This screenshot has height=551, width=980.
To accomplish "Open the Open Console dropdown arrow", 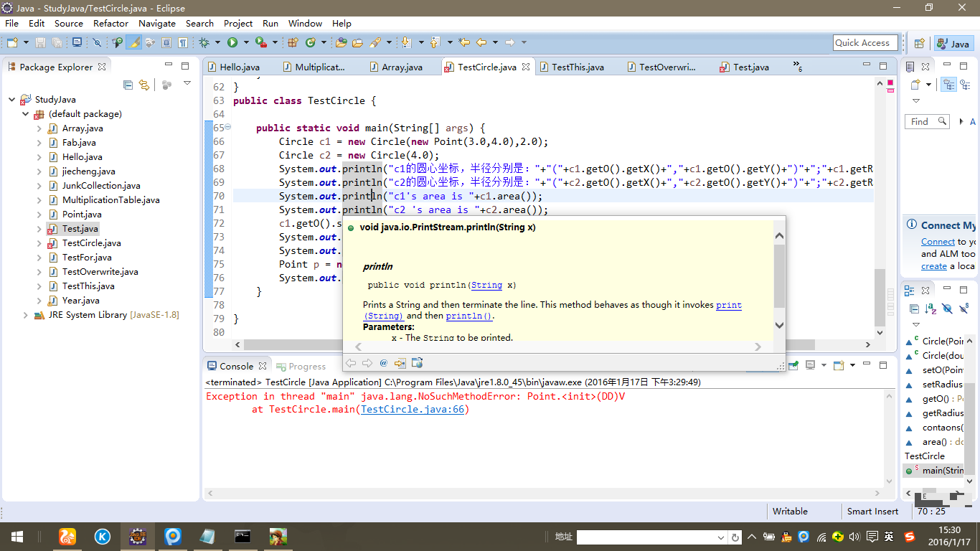I will [853, 365].
